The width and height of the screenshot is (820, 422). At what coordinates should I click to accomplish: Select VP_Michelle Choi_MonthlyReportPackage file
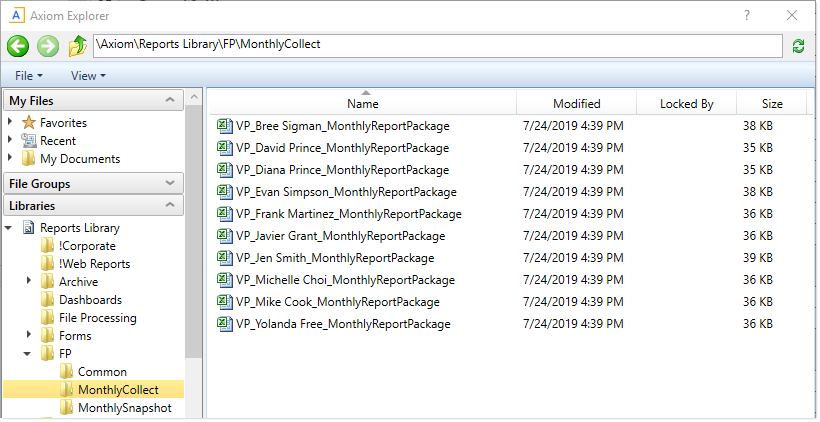[345, 280]
